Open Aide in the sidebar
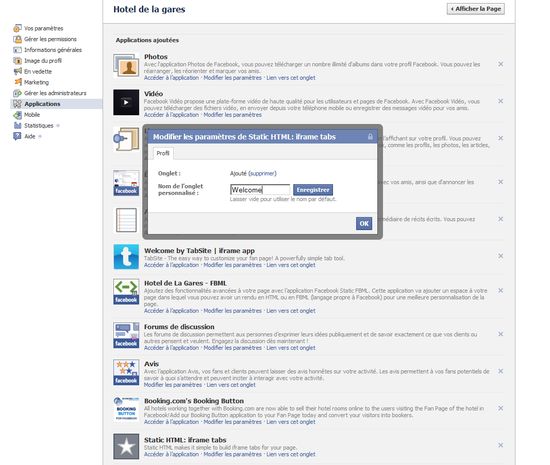 30,136
